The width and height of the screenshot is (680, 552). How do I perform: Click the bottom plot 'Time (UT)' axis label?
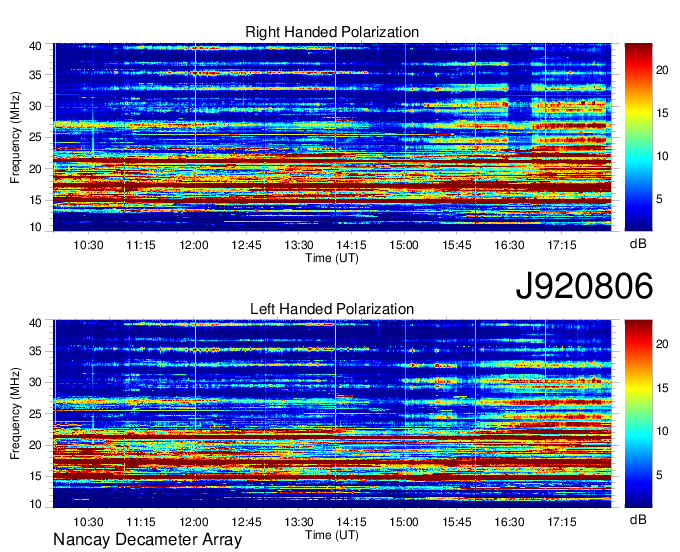(x=332, y=535)
